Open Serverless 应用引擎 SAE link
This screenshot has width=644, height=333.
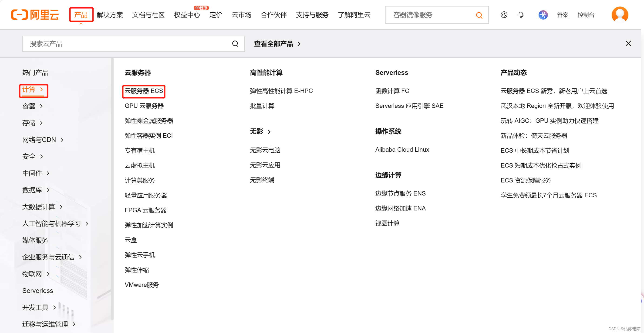click(409, 106)
